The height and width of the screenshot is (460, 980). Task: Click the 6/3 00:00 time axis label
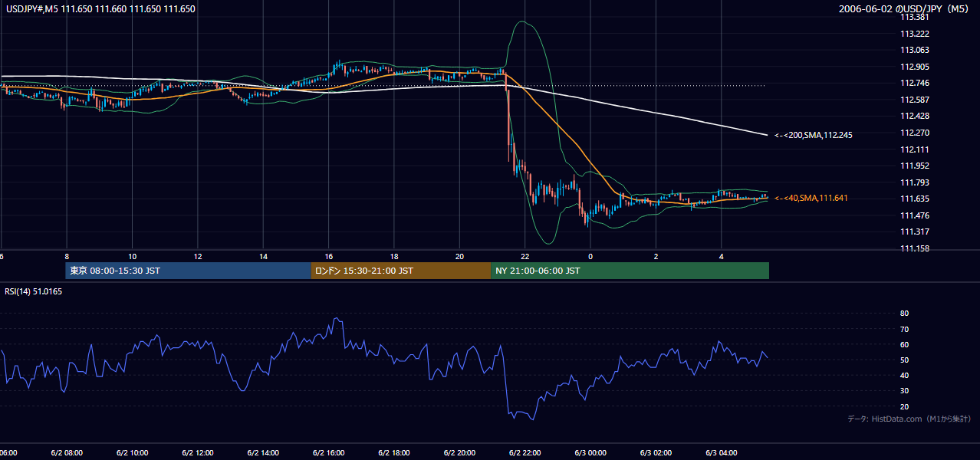point(590,453)
